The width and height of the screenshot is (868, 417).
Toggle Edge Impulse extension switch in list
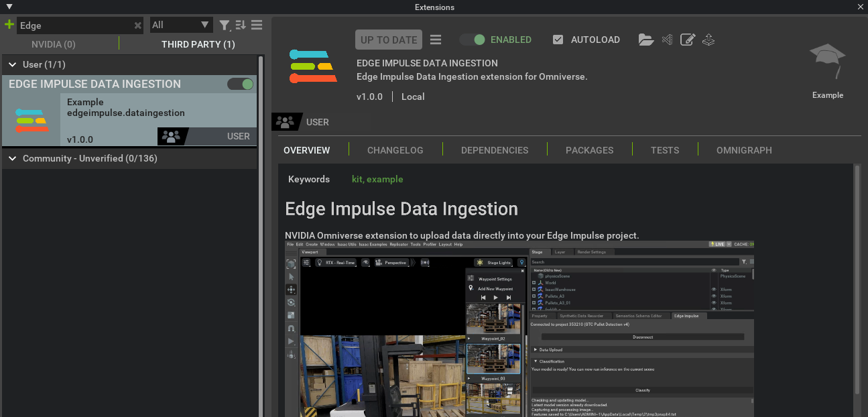pyautogui.click(x=240, y=84)
